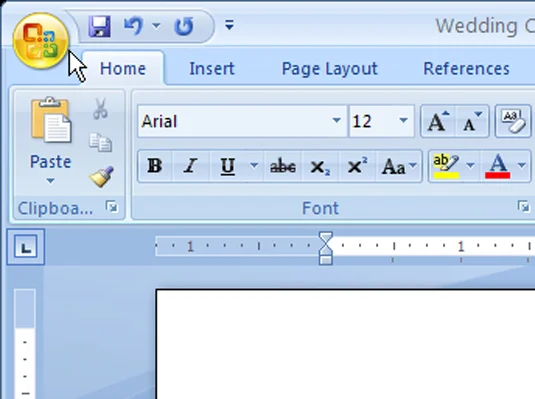Apply the yellow text highlight
Screen dimensions: 535x399
446,166
